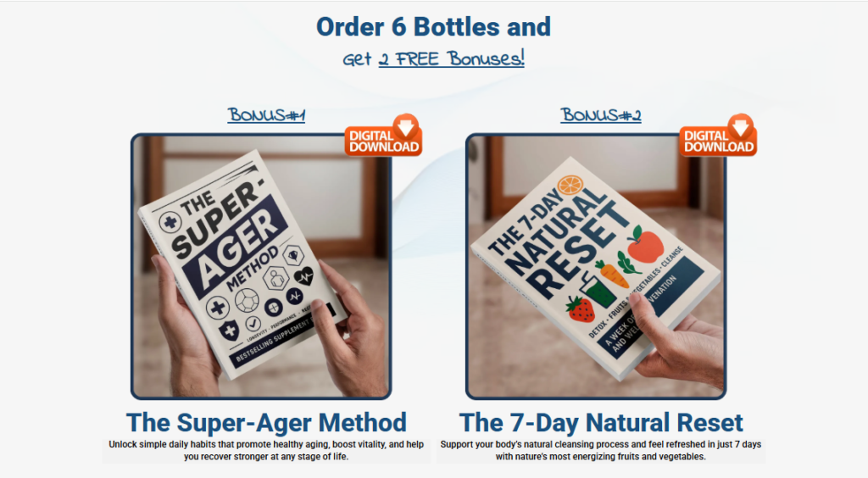Click the heartbeat heart icon on Super-Ager cover
This screenshot has width=868, height=478.
[303, 275]
